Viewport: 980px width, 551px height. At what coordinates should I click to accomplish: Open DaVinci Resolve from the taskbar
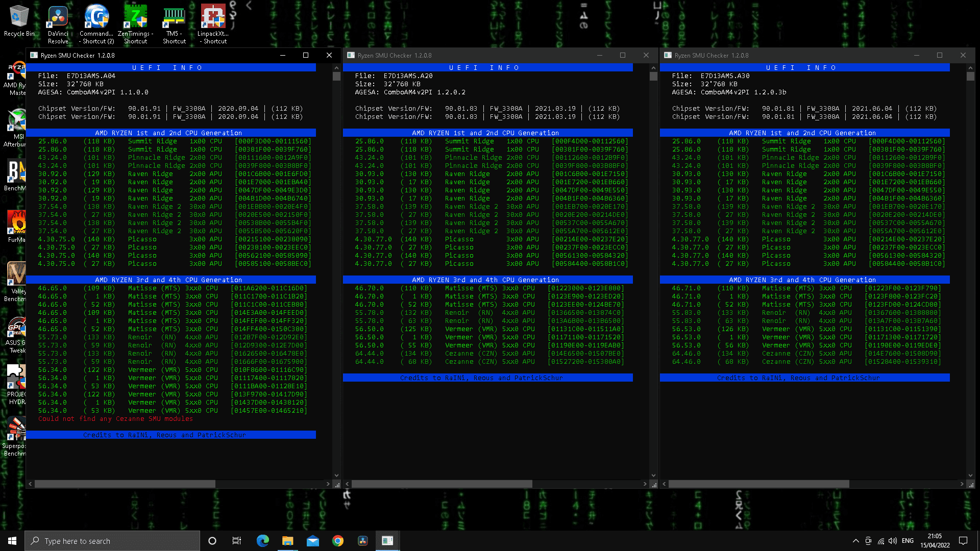pos(362,541)
